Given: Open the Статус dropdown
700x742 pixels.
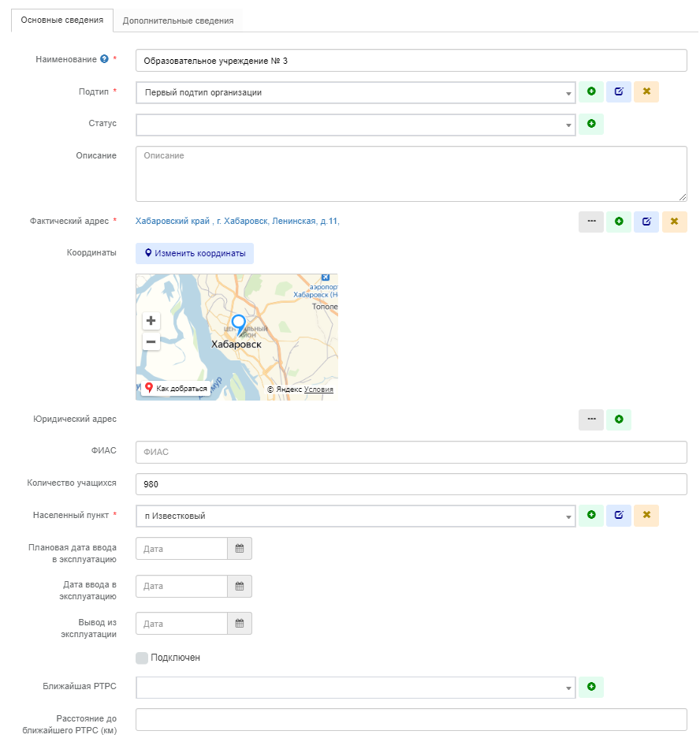Looking at the screenshot, I should coord(568,125).
